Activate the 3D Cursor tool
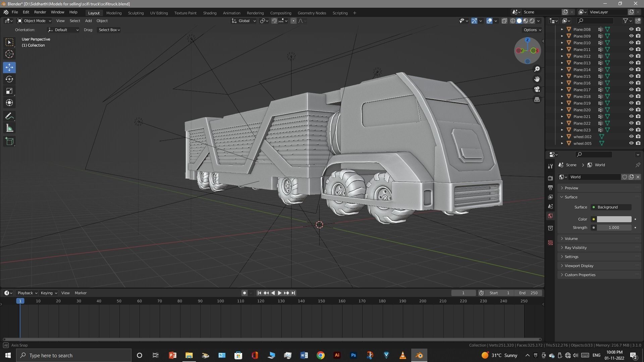The height and width of the screenshot is (362, 644). tap(9, 54)
